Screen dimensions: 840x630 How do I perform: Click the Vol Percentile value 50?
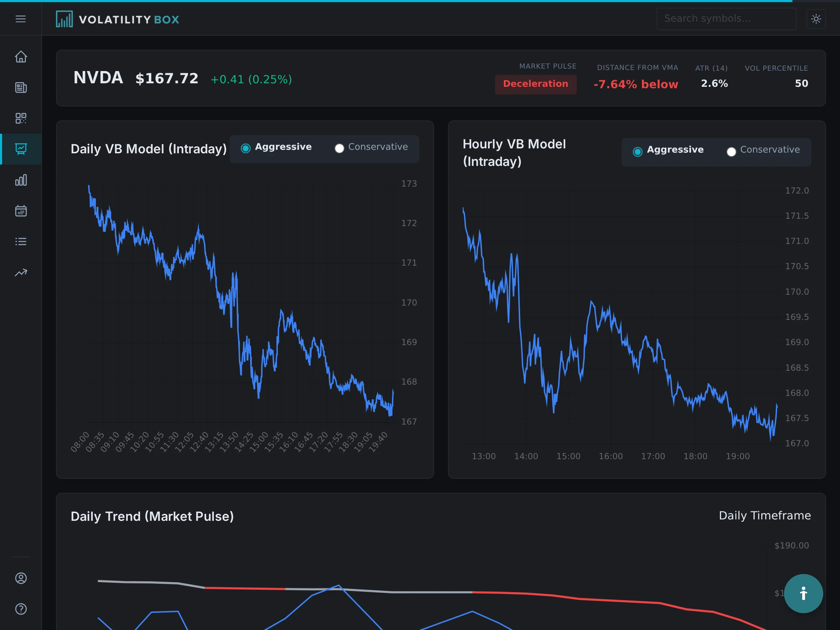pos(801,84)
